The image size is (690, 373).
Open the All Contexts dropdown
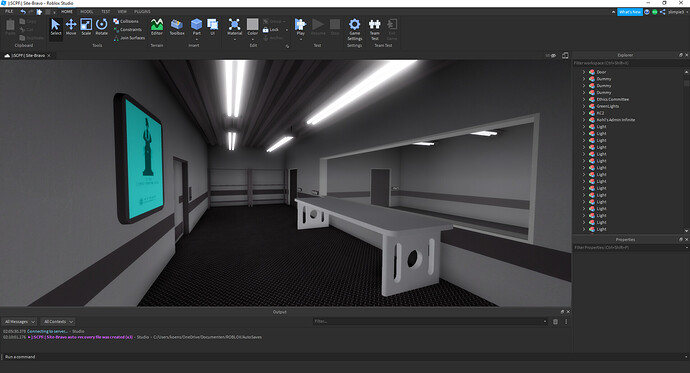(58, 322)
